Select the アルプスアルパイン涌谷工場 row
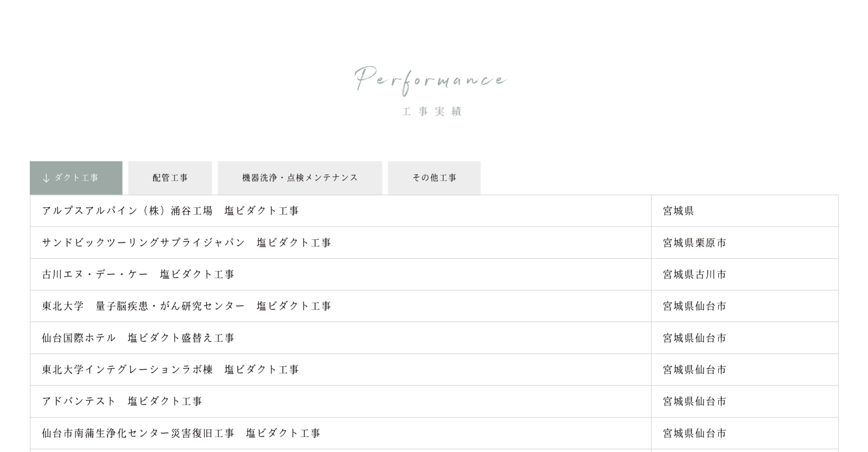This screenshot has width=868, height=452. pos(170,211)
